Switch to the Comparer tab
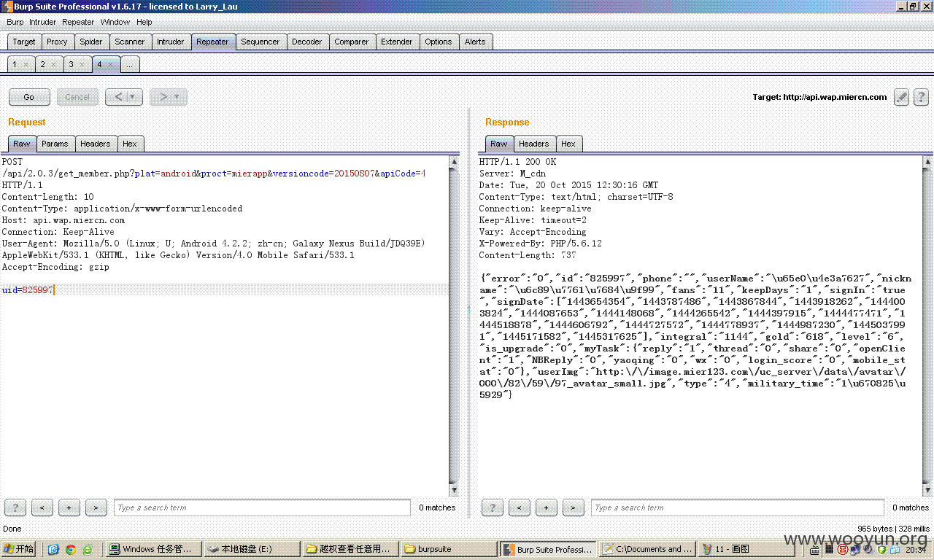The image size is (934, 560). coord(352,42)
